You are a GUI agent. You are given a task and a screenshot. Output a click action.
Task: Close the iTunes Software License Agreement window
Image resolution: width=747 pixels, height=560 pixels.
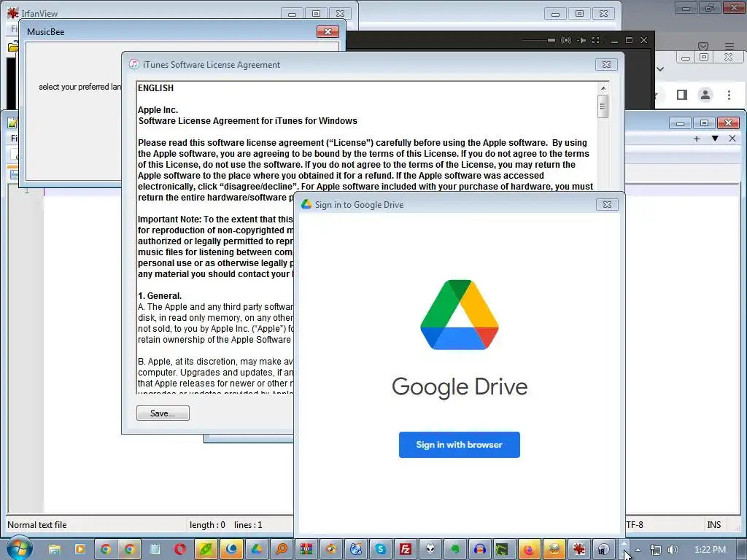coord(606,64)
